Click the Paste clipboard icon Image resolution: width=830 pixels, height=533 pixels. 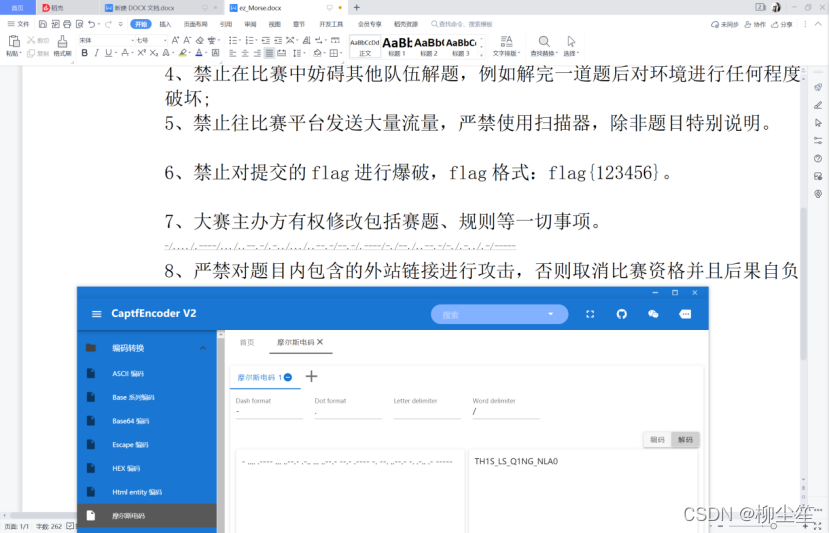pyautogui.click(x=14, y=41)
